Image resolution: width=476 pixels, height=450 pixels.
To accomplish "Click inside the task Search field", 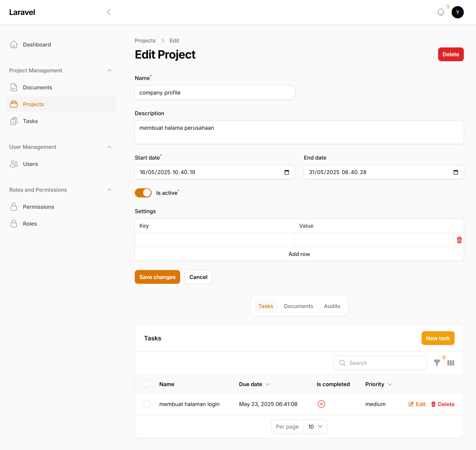I will (380, 363).
